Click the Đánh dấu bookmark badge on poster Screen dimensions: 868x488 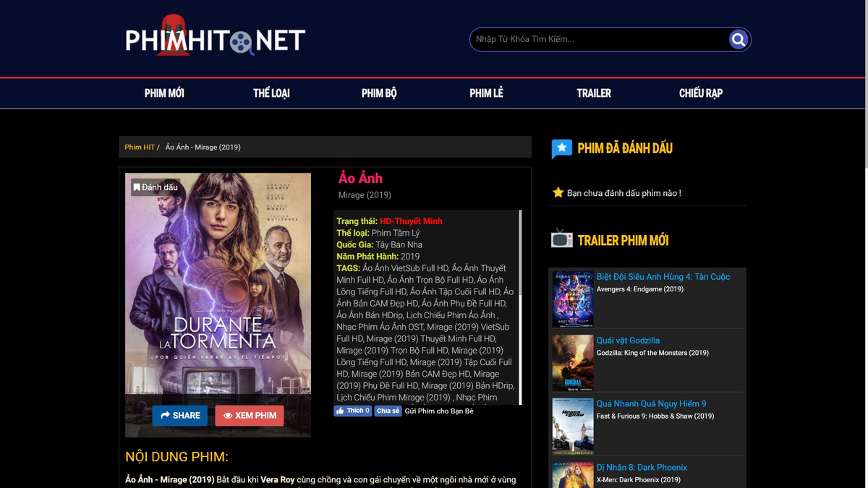(156, 187)
